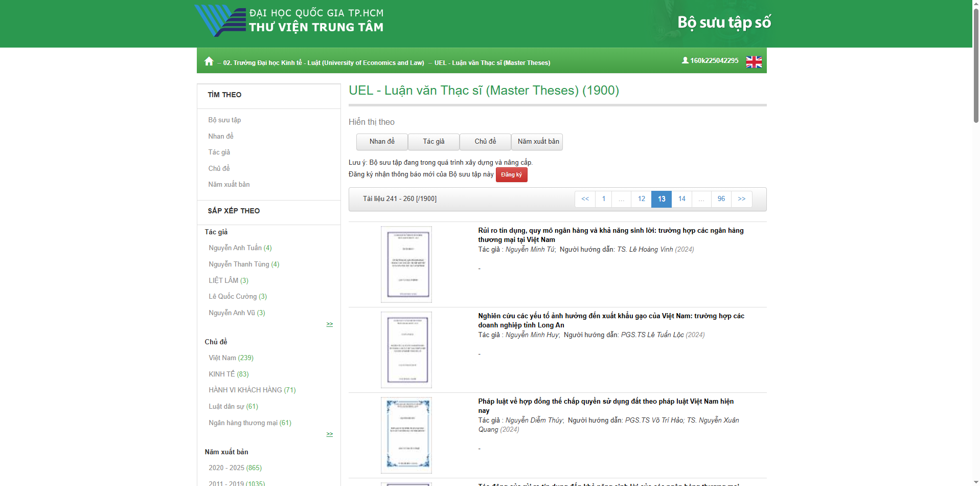Expand more subjects under Chủ đề
Screen dimensions: 980x486
[x=330, y=434]
